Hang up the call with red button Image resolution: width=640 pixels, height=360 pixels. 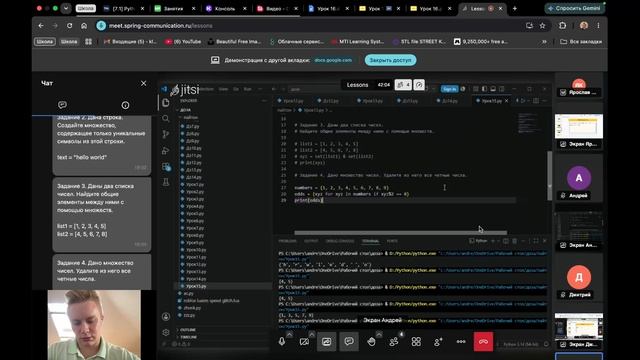click(483, 342)
